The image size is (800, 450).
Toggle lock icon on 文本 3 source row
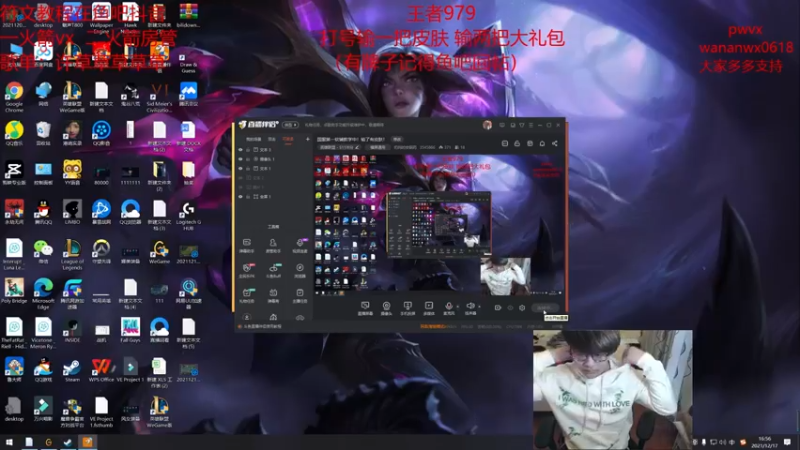coord(248,150)
